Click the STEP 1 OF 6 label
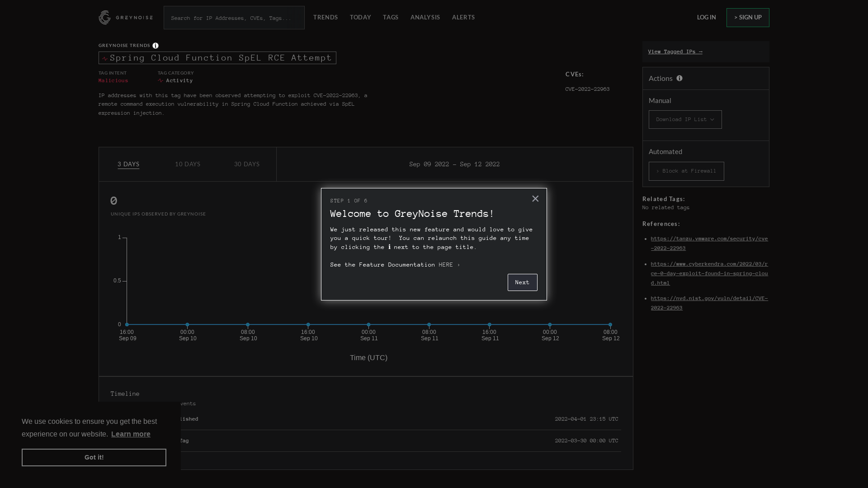This screenshot has height=488, width=868. pos(349,201)
